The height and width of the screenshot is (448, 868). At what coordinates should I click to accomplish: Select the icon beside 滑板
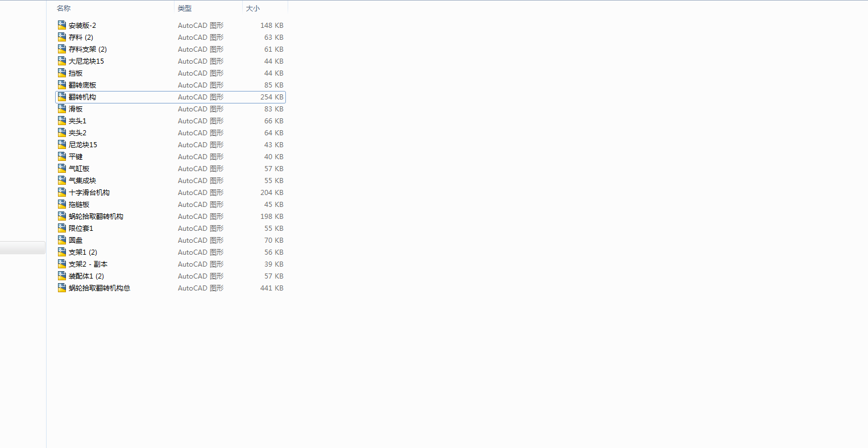coord(62,109)
